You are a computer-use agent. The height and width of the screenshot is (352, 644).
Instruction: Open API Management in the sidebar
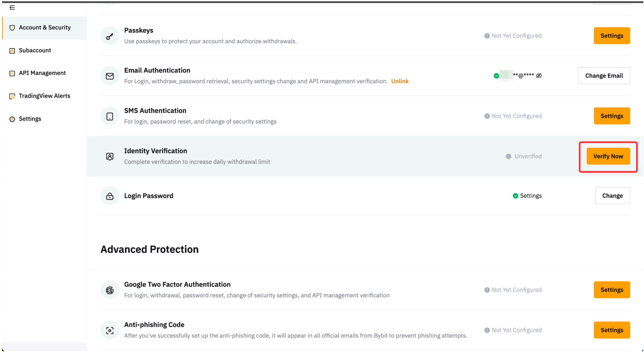[42, 73]
